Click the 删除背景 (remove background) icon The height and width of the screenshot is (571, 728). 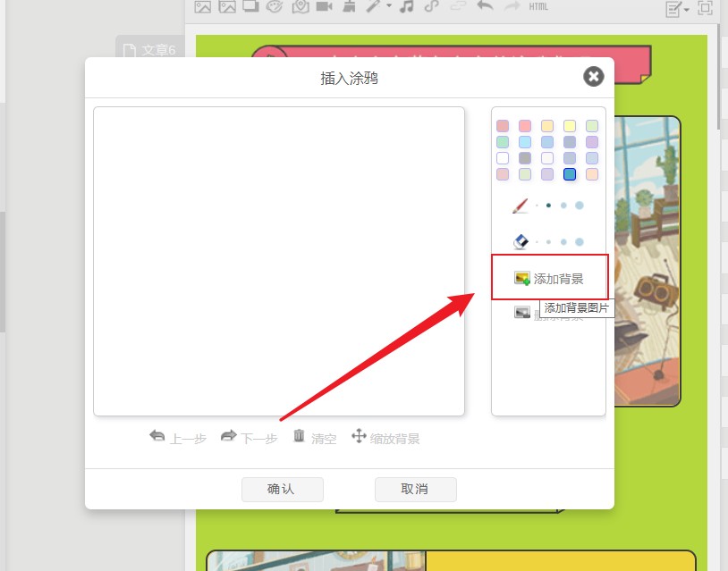[522, 312]
